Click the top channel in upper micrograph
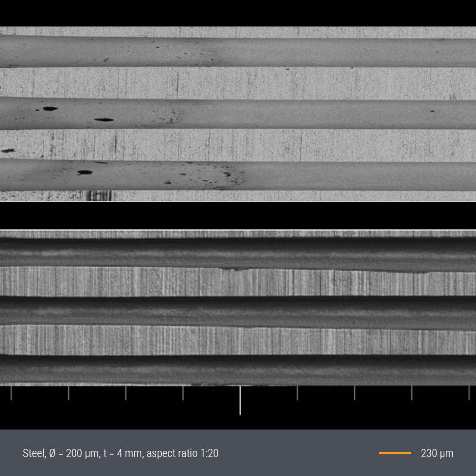The image size is (476, 476). tap(279, 52)
